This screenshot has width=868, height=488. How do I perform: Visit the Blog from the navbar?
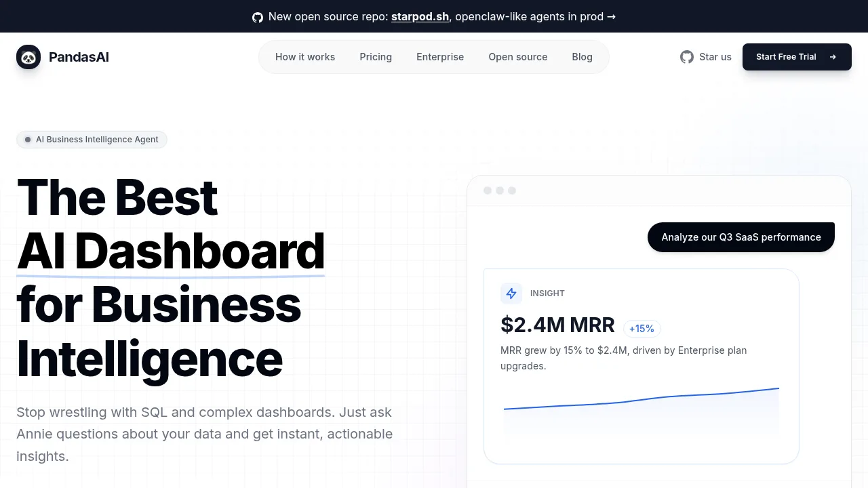click(x=583, y=57)
